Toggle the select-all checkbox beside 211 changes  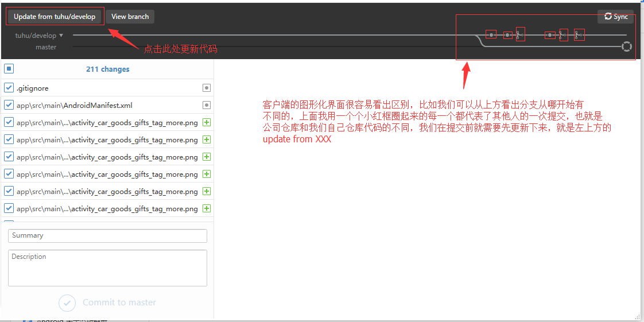9,69
